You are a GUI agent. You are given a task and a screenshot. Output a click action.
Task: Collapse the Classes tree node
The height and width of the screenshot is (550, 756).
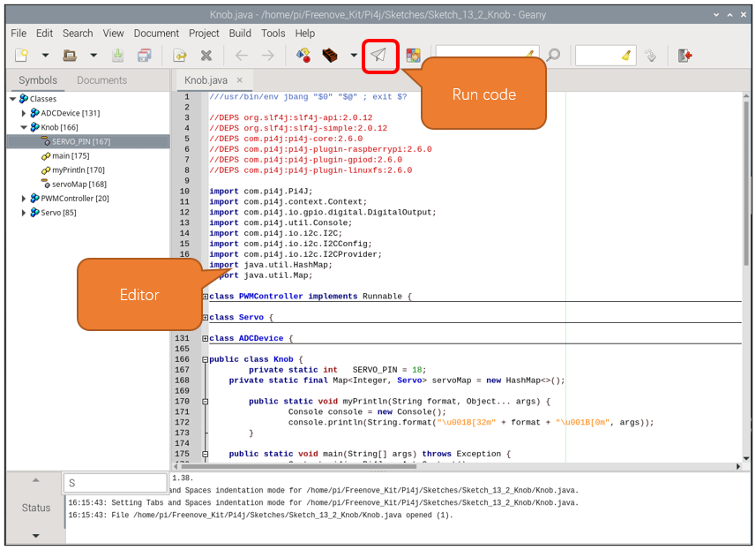coord(13,99)
